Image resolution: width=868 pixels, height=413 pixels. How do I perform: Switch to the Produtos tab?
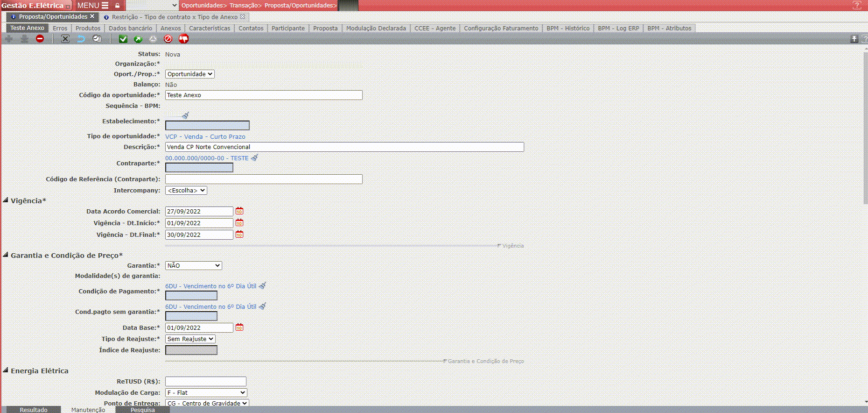coord(88,28)
